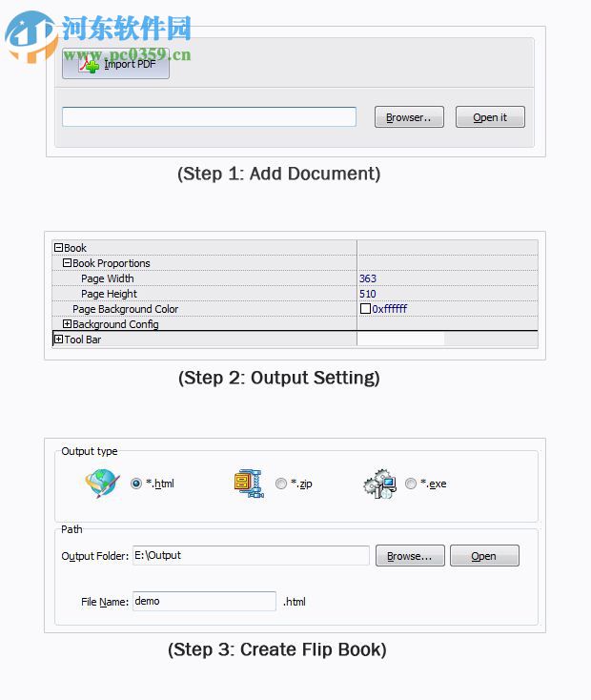Click the Open it button
Viewport: 591px width, 700px height.
pyautogui.click(x=490, y=117)
